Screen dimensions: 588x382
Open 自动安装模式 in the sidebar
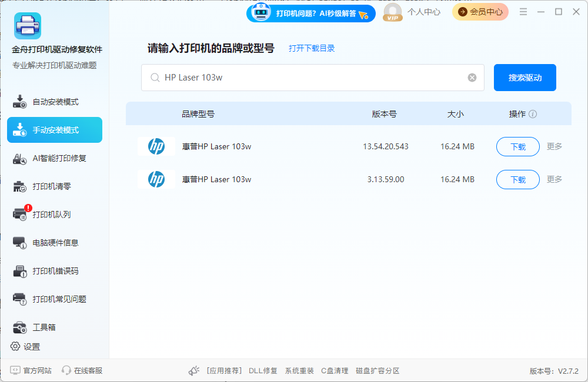(55, 102)
